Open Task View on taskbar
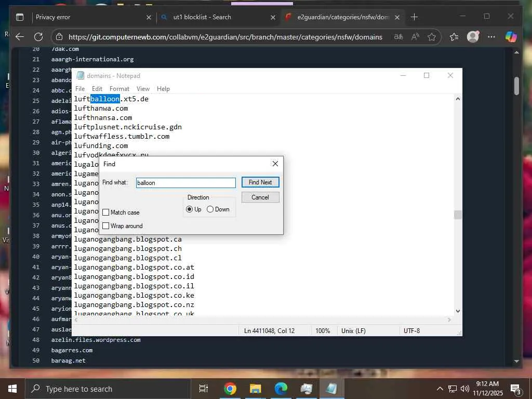532x399 pixels. [204, 389]
